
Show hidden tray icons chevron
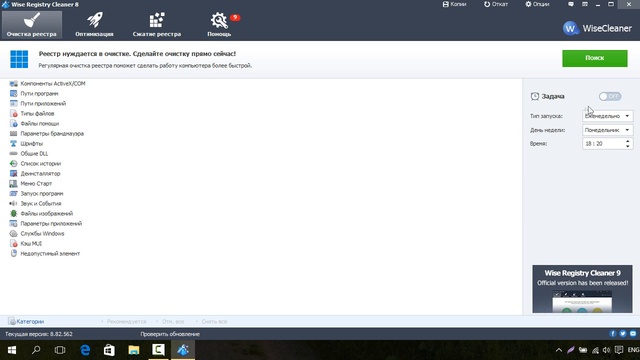click(559, 350)
